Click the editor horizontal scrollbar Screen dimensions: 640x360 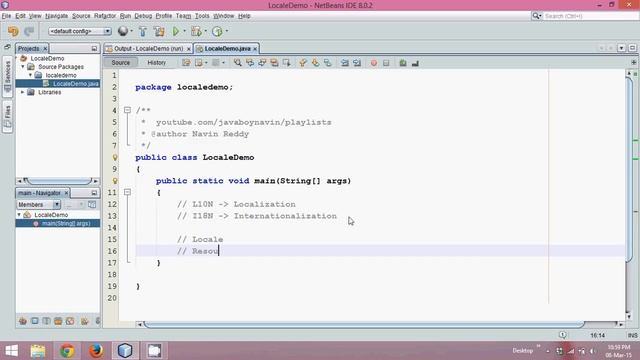point(364,324)
